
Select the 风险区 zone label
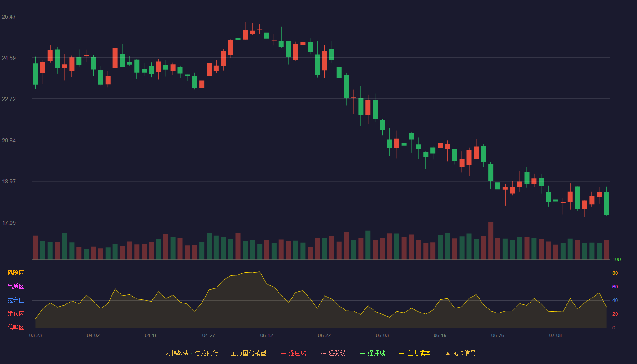15,273
